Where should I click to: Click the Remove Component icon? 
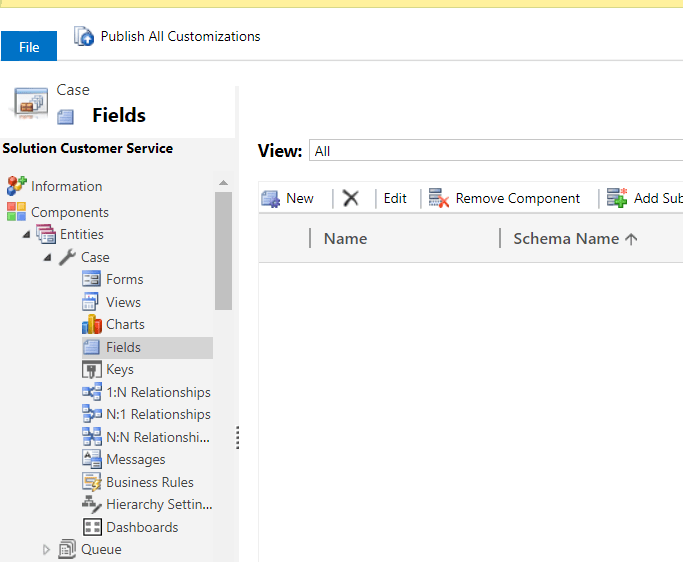(439, 198)
